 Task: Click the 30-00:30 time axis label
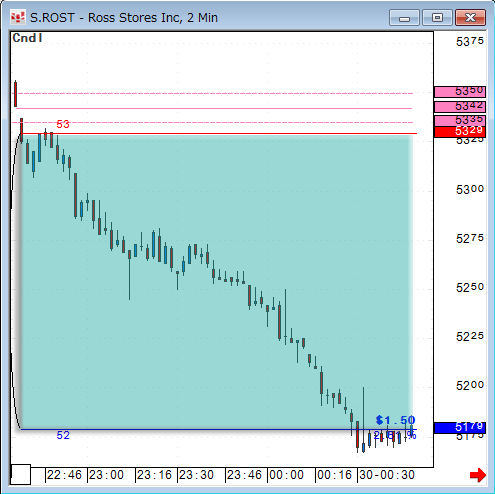click(387, 475)
